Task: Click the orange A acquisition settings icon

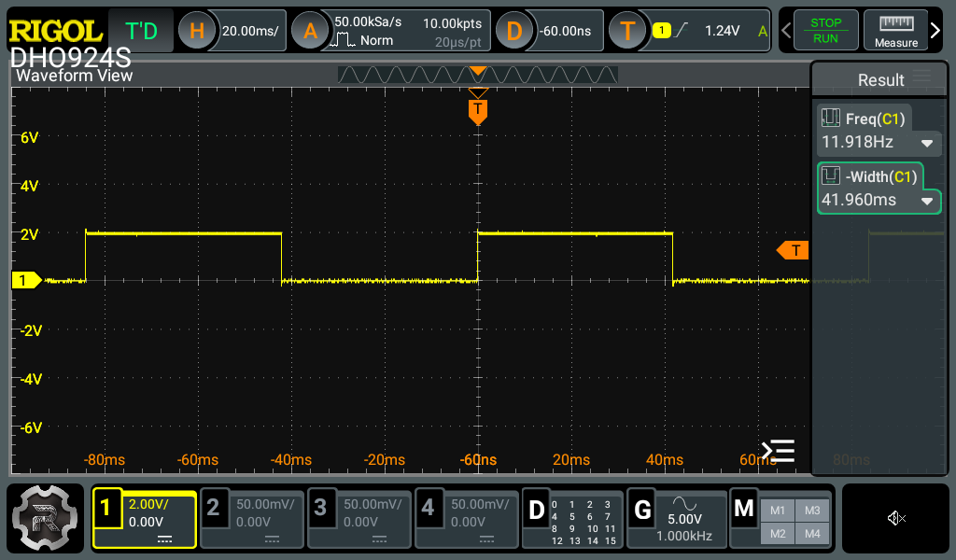Action: point(310,31)
